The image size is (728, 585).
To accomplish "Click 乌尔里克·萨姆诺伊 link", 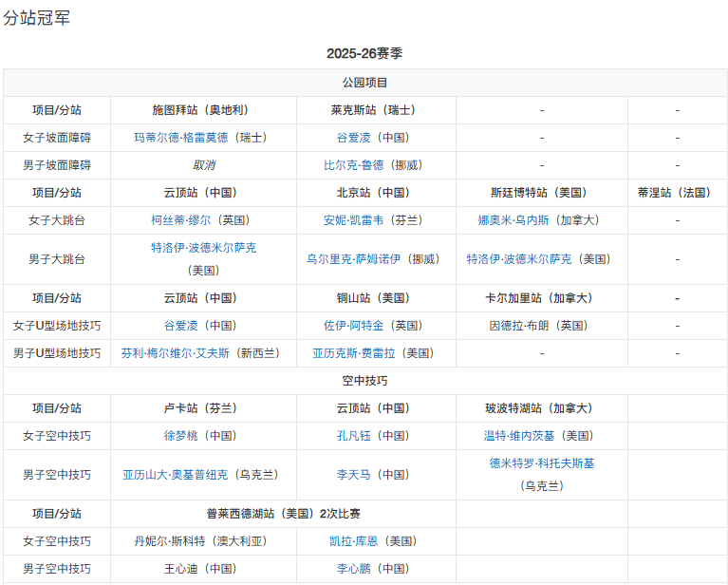I will tap(353, 259).
